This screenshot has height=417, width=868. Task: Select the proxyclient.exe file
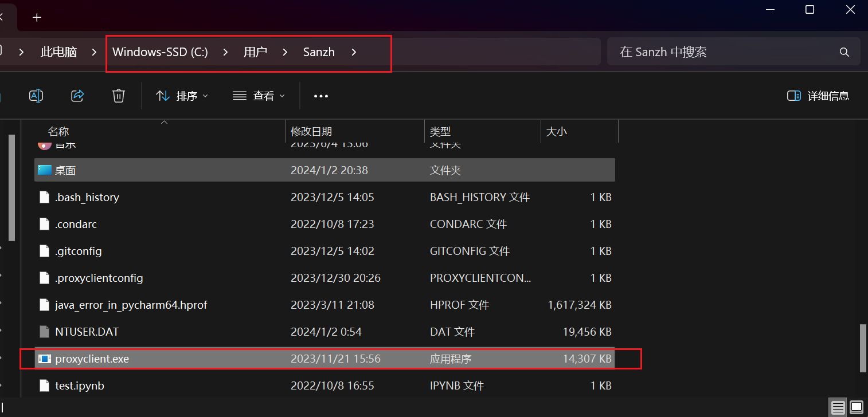[x=325, y=359]
